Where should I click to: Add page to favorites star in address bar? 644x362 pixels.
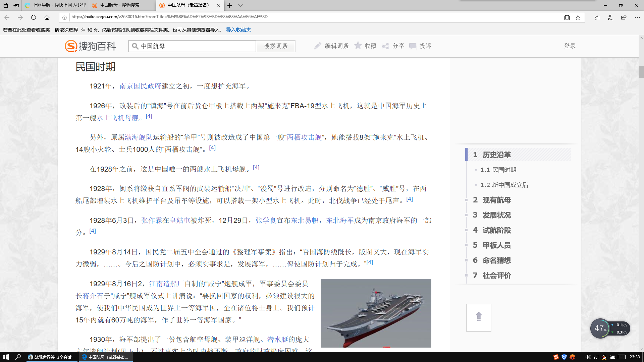[578, 17]
